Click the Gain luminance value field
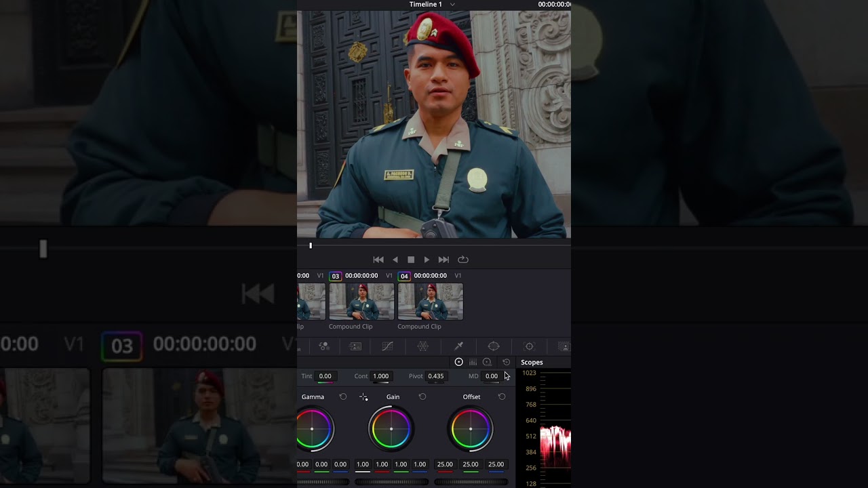Viewport: 868px width, 488px height. [363, 465]
